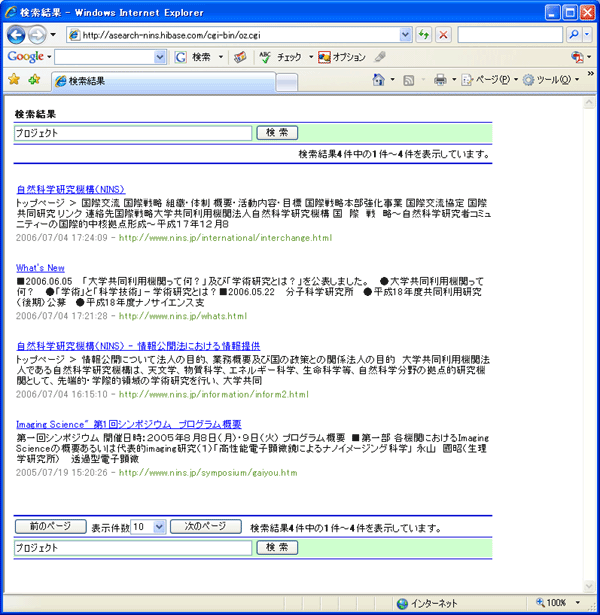
Task: Click timestamp text 2005/07/19 15:20:26
Action: tap(62, 473)
